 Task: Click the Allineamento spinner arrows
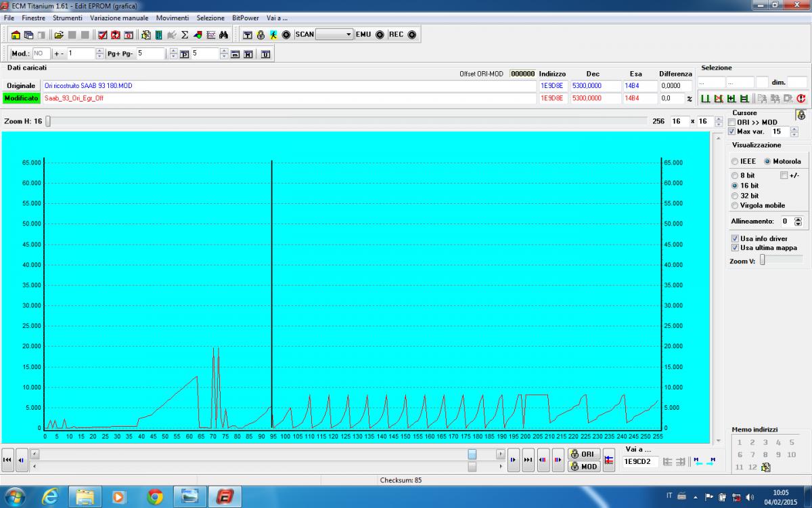798,221
